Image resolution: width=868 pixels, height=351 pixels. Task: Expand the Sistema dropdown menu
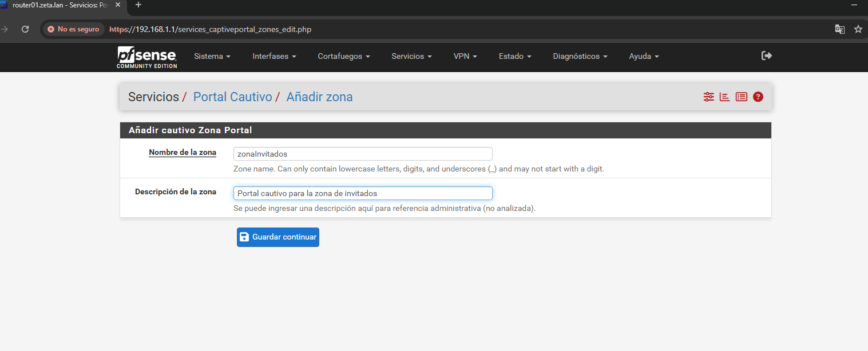click(x=212, y=57)
